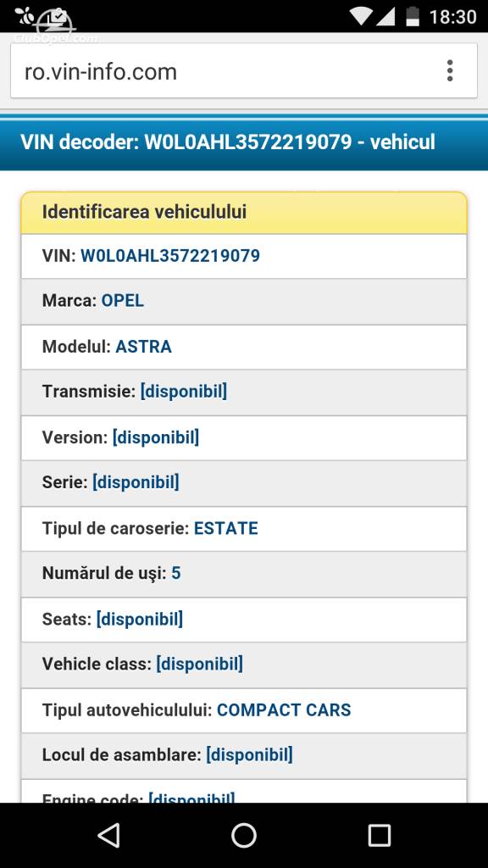Viewport: 488px width, 868px height.
Task: Tap the Android home circle button
Action: point(243,835)
